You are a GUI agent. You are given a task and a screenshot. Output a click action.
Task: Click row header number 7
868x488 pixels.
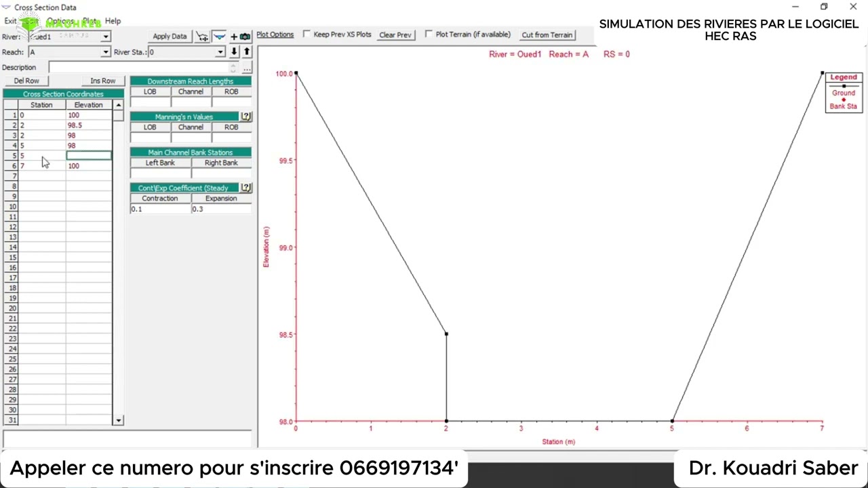tap(11, 176)
